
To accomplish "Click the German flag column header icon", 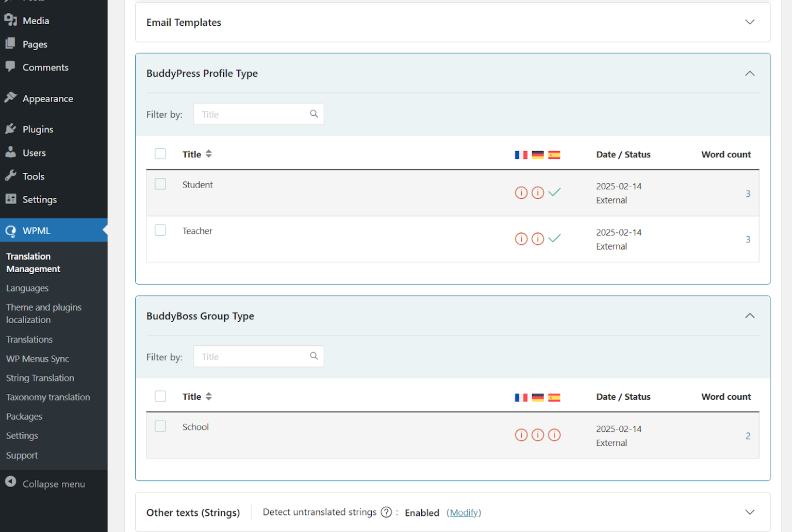I will tap(538, 154).
